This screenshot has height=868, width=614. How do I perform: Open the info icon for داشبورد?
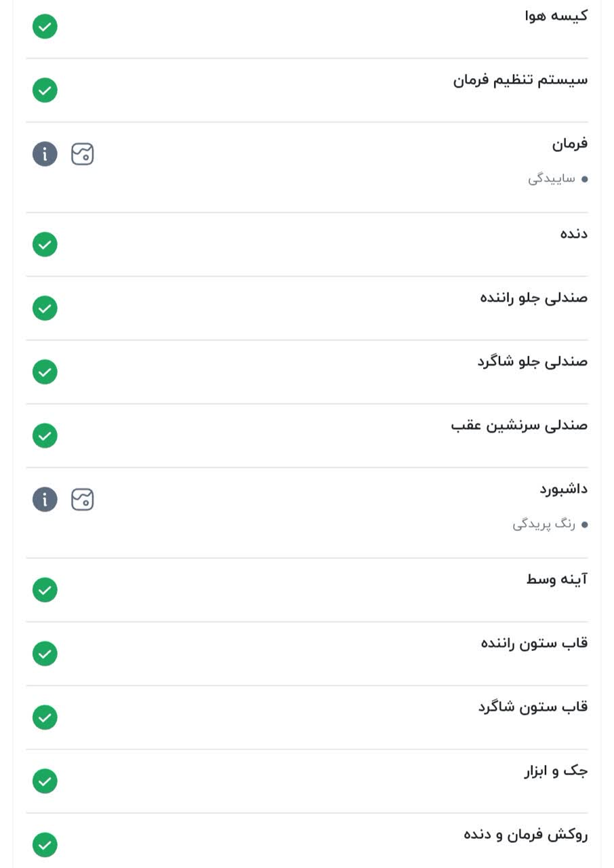click(45, 500)
